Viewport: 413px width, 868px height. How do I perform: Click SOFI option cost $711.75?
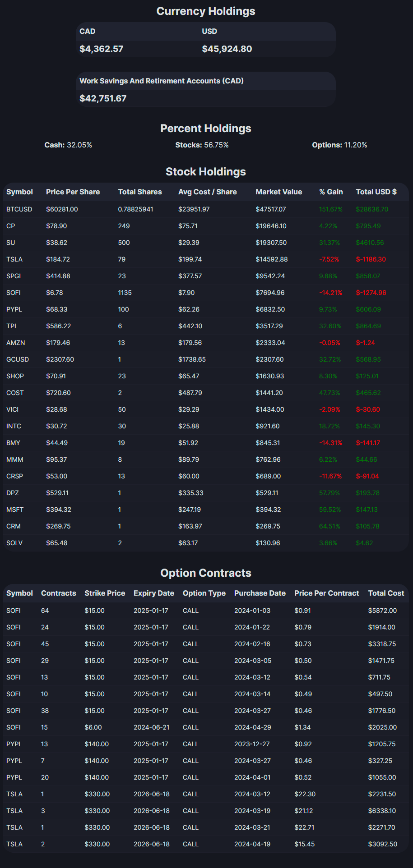pyautogui.click(x=379, y=678)
